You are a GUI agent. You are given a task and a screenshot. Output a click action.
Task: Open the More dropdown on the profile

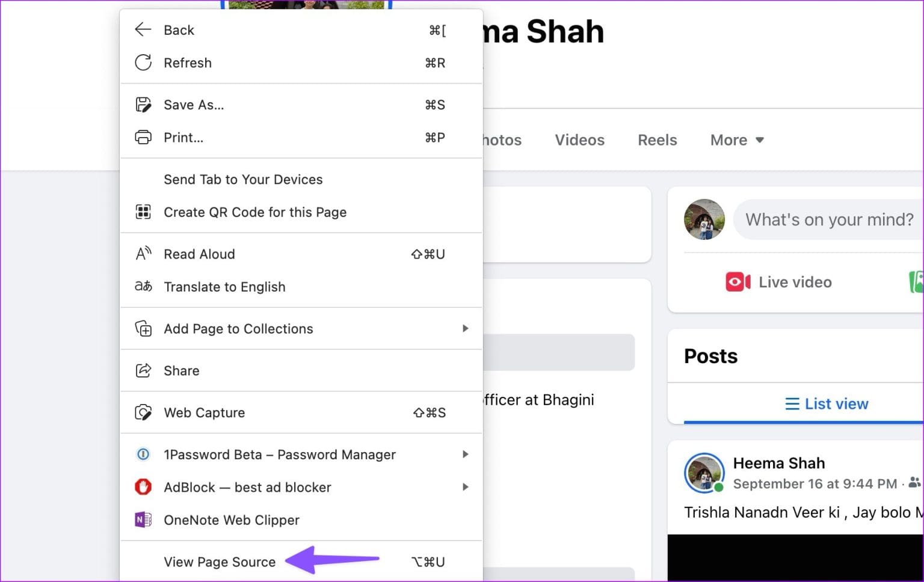click(736, 139)
